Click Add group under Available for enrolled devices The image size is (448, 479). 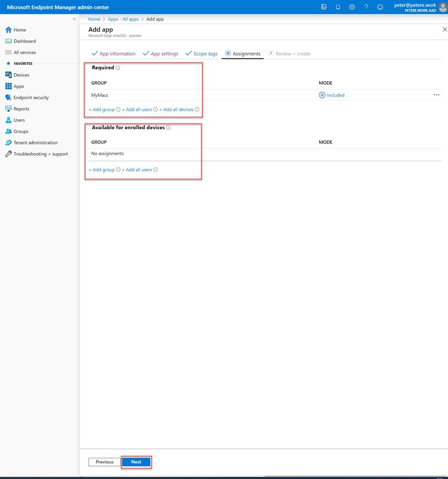102,170
